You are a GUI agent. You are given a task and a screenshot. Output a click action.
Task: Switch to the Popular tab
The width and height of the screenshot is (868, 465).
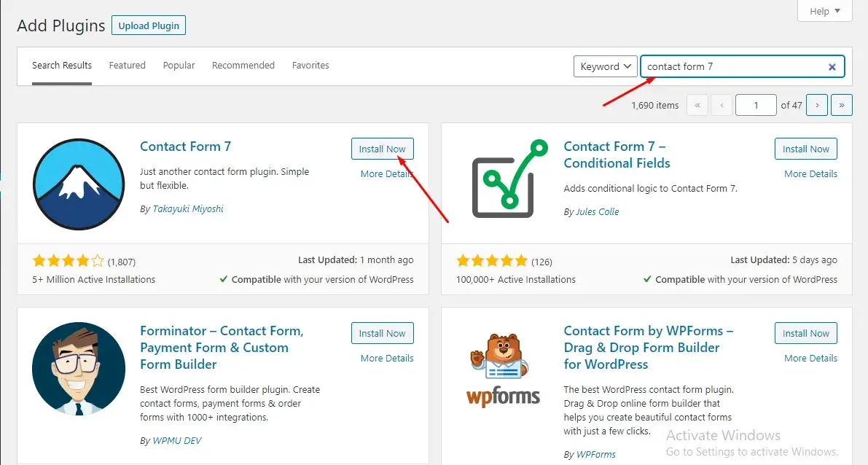tap(179, 66)
